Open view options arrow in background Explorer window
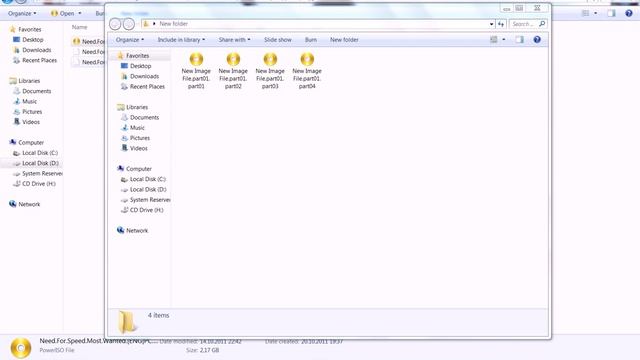The image size is (640, 360). 596,13
